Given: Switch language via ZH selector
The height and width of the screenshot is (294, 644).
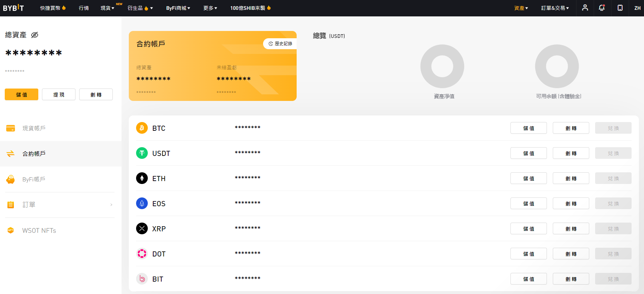Looking at the screenshot, I should pos(637,8).
